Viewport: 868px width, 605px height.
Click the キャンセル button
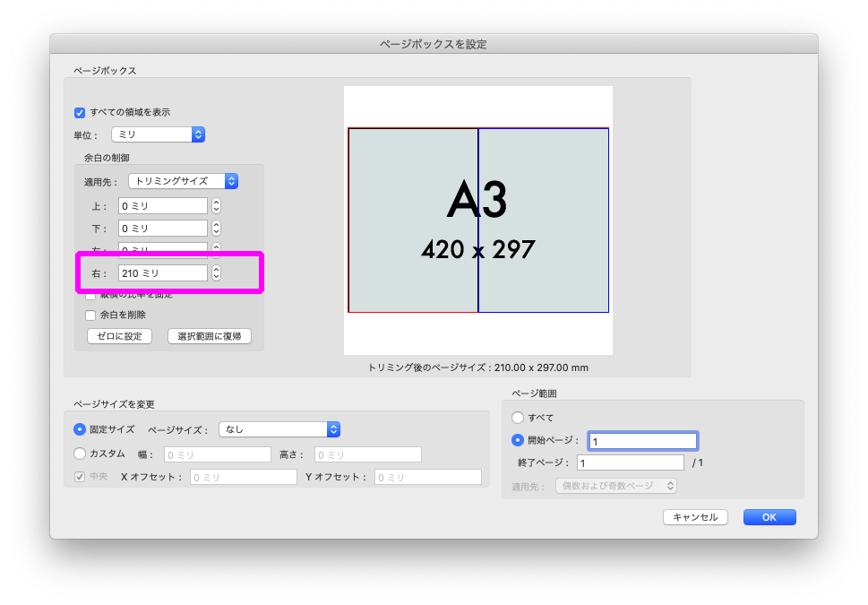695,517
